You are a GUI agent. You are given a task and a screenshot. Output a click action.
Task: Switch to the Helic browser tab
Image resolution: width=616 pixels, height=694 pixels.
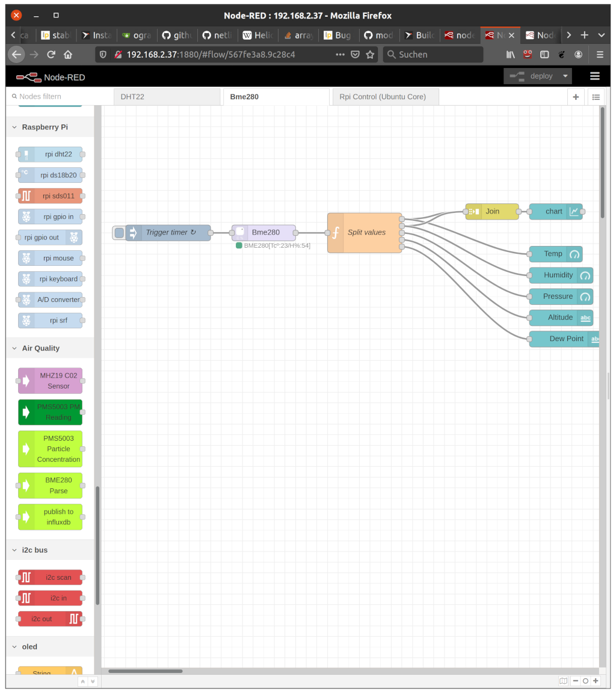click(257, 35)
